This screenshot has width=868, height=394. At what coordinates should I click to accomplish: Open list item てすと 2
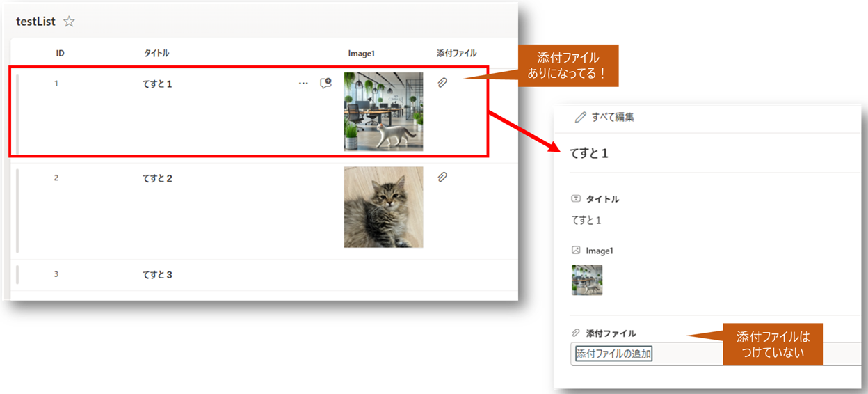point(157,178)
